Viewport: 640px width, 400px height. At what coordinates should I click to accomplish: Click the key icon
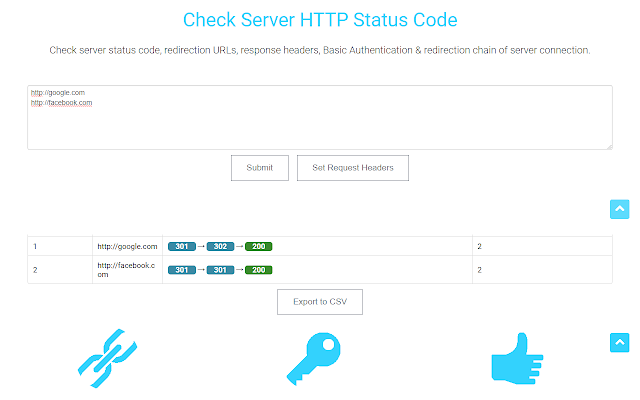pyautogui.click(x=313, y=359)
